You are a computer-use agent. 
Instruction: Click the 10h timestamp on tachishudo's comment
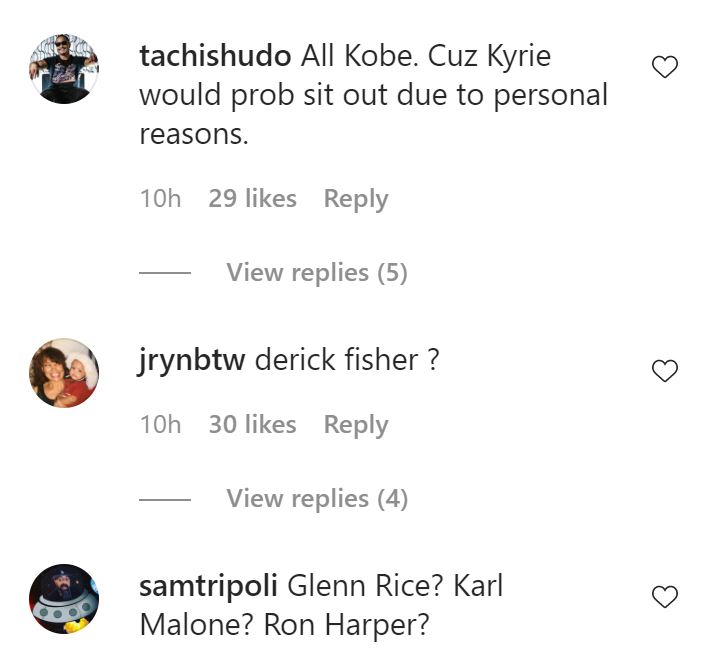160,199
